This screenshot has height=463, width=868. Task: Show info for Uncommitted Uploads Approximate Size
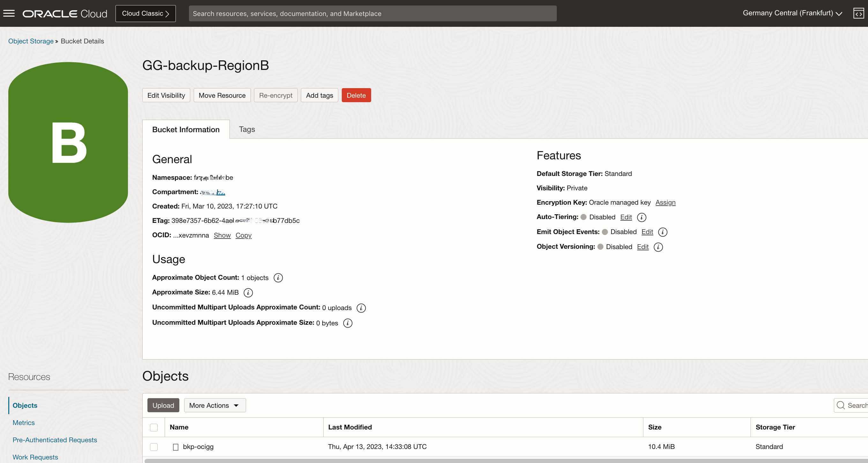click(348, 323)
